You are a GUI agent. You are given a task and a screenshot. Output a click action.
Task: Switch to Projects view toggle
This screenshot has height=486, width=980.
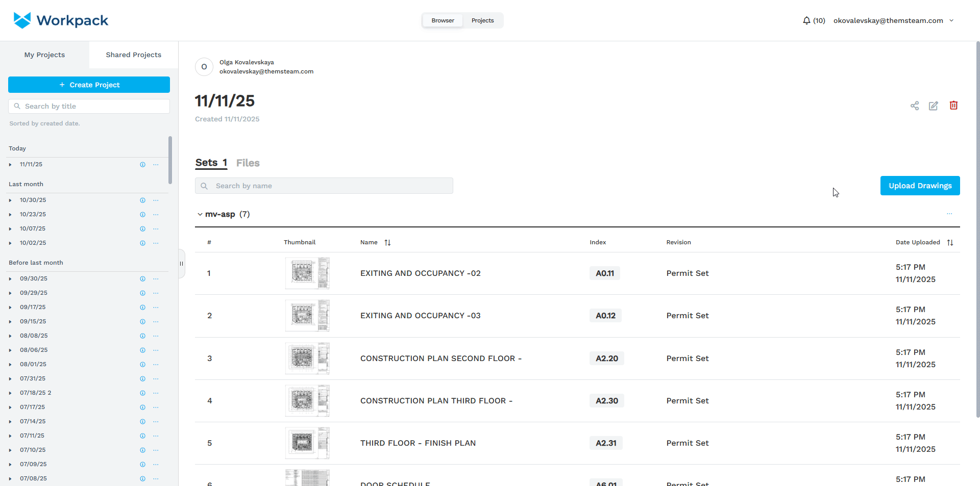482,20
